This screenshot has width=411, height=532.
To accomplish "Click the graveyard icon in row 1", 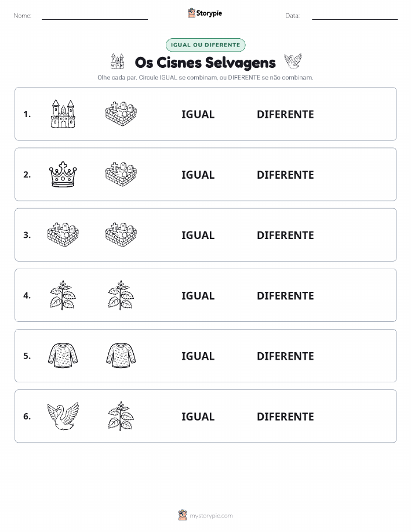I will 121,114.
